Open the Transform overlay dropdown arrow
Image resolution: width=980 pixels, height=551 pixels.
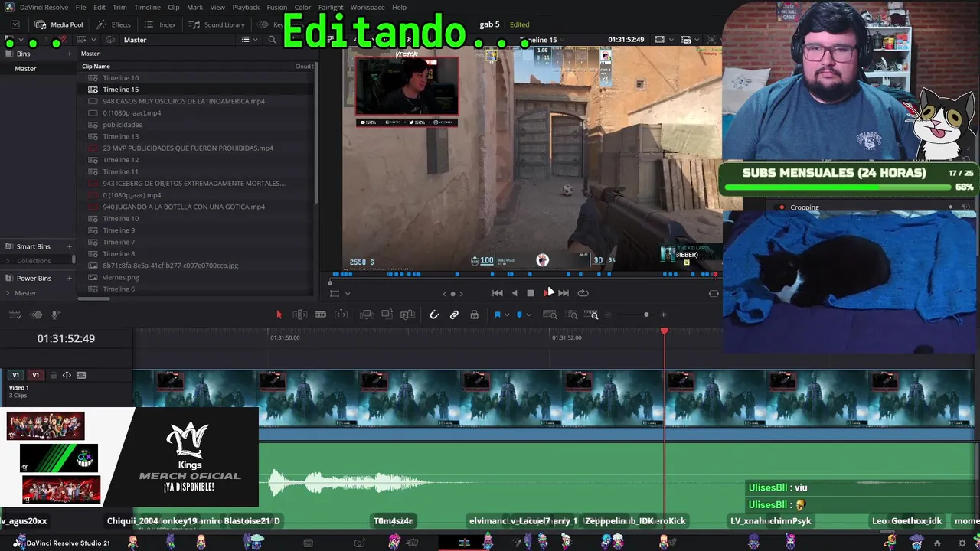click(348, 293)
